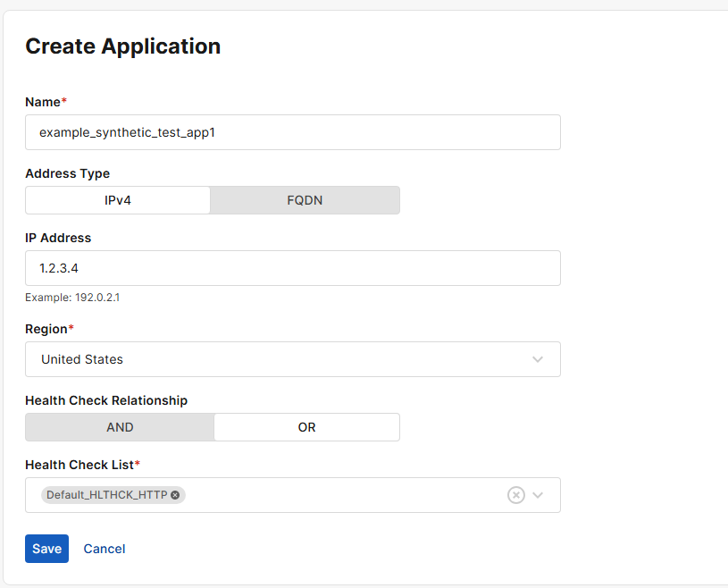Switch Address Type to IPv4
Screen dimensions: 728x588
118,200
